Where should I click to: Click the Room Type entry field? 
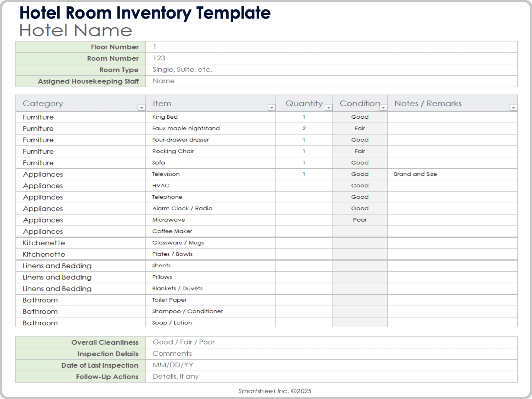pos(331,70)
